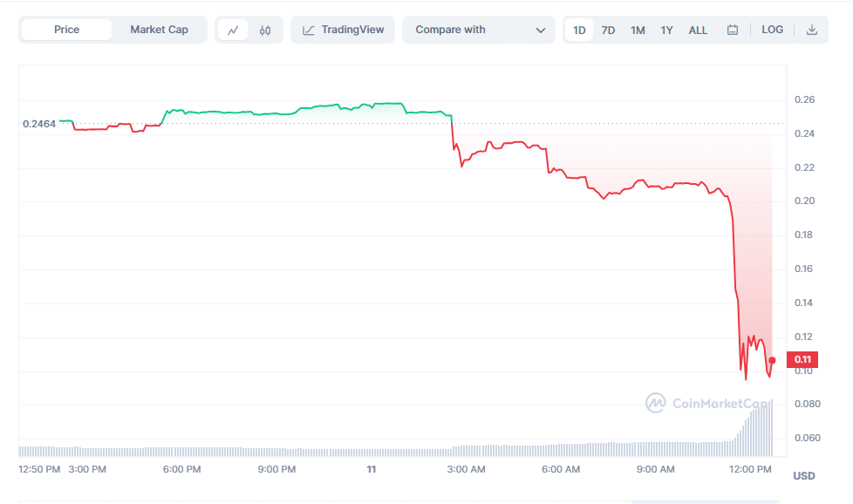Switch to the Price tab

click(66, 30)
